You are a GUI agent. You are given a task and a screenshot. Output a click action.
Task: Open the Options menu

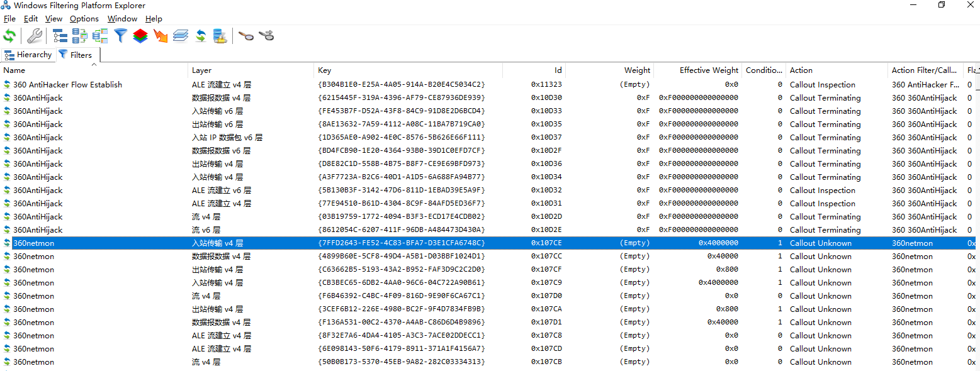84,18
